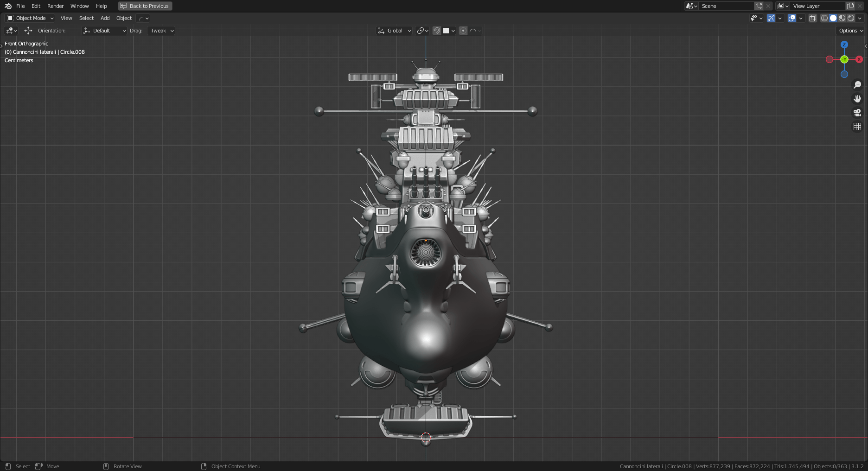Click the 'Centimeters' unit label
This screenshot has width=868, height=471.
[x=19, y=60]
